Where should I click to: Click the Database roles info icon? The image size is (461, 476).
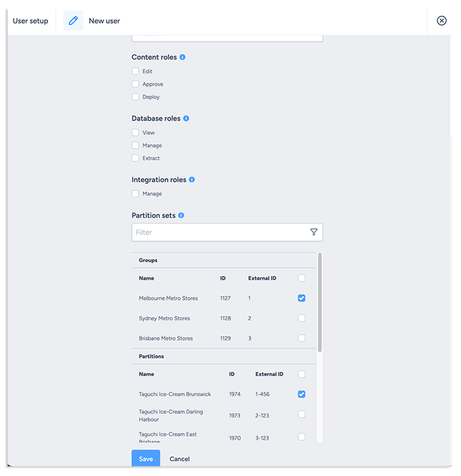pyautogui.click(x=186, y=119)
